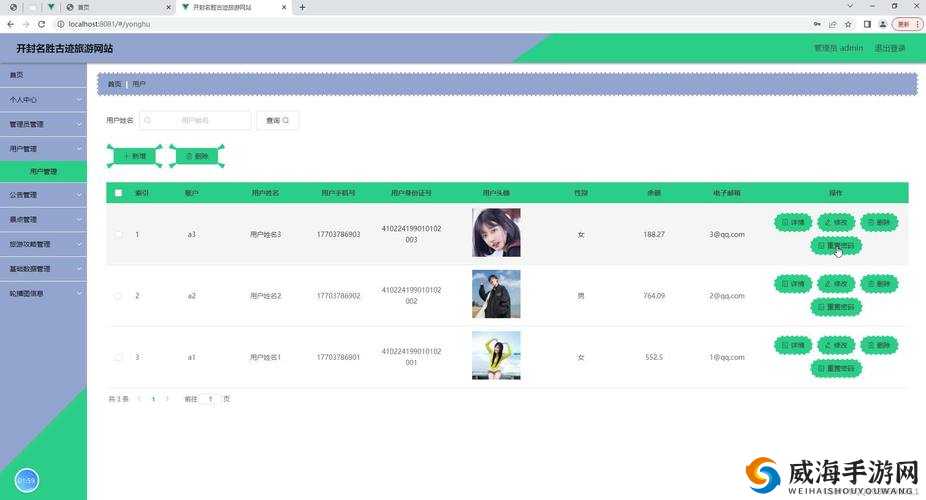Go back using browser back arrow

pos(10,24)
